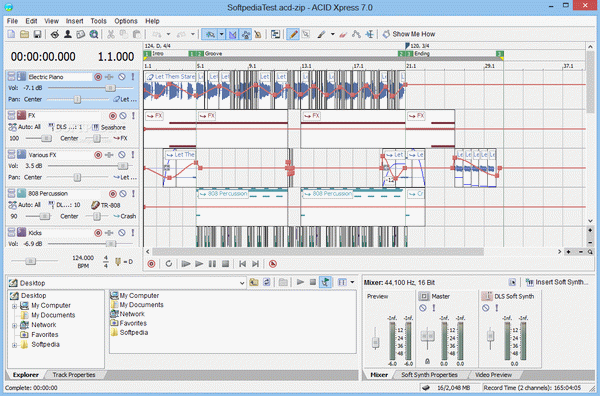The image size is (600, 396).
Task: Click the Publish person icon in toolbar
Action: [x=68, y=34]
